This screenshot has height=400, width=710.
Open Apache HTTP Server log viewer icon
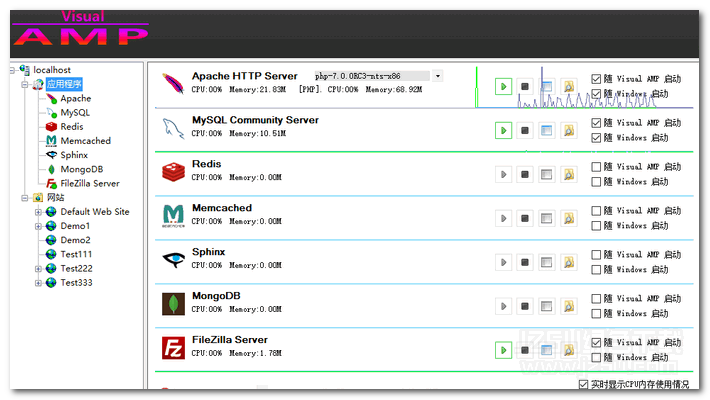click(569, 87)
